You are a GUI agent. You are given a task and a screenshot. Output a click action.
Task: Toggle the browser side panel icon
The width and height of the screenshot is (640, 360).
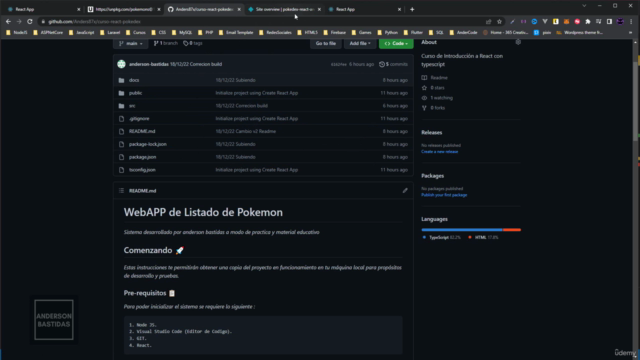609,22
